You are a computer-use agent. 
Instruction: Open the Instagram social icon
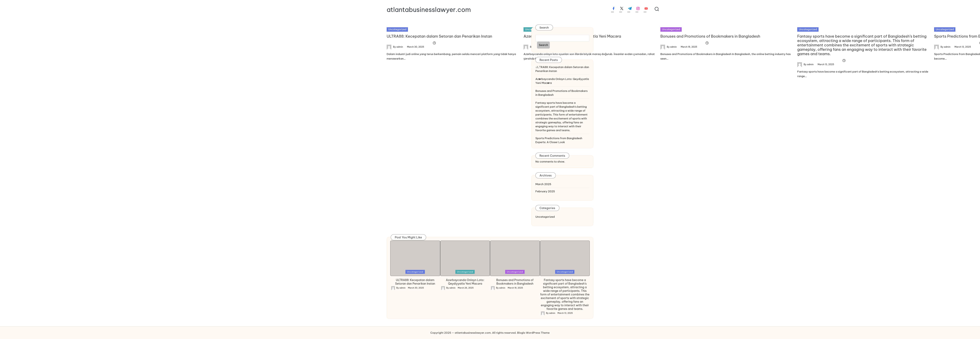[638, 8]
